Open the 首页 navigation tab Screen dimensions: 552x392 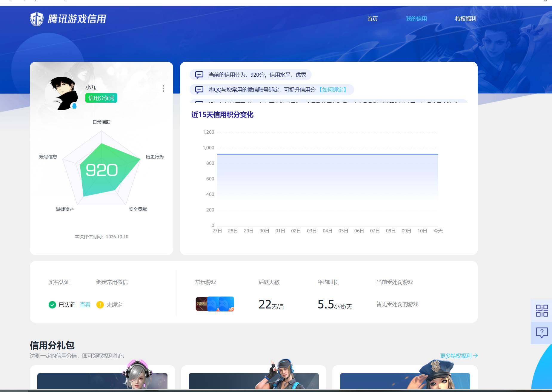372,19
